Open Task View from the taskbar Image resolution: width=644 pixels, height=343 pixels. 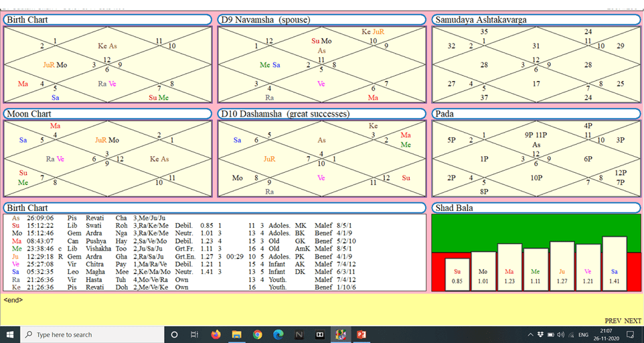point(194,334)
